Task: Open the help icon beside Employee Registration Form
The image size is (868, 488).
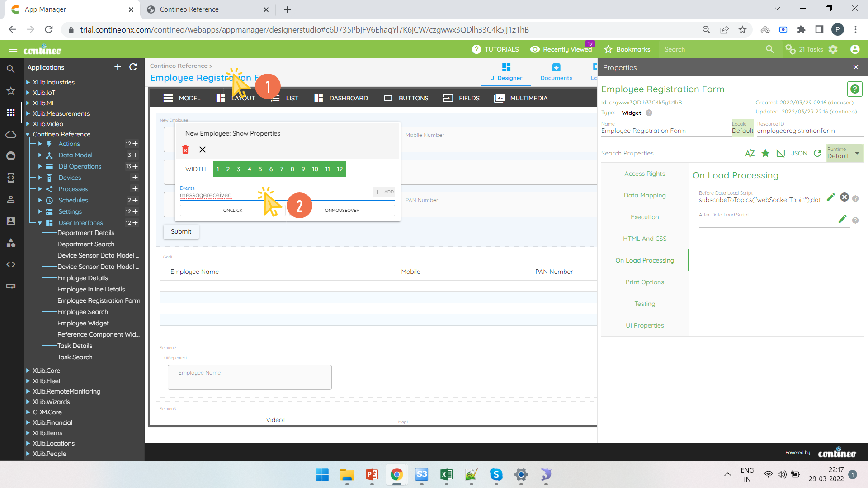Action: [855, 89]
